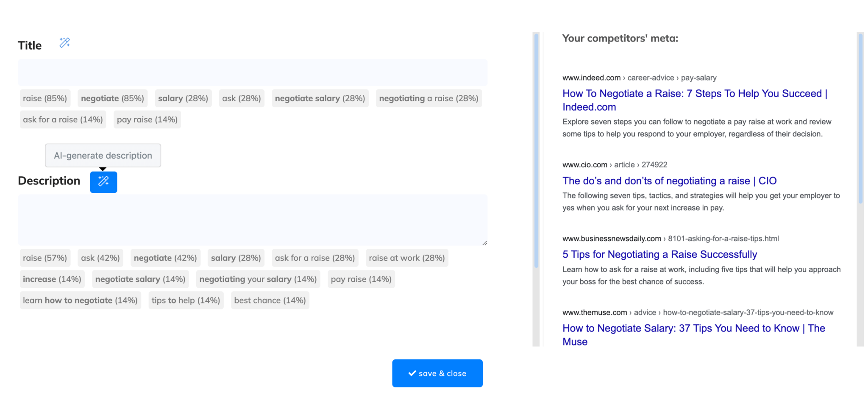This screenshot has height=395, width=868.
Task: Pick the 'pay raise (14%)' title keyword tag
Action: point(147,120)
